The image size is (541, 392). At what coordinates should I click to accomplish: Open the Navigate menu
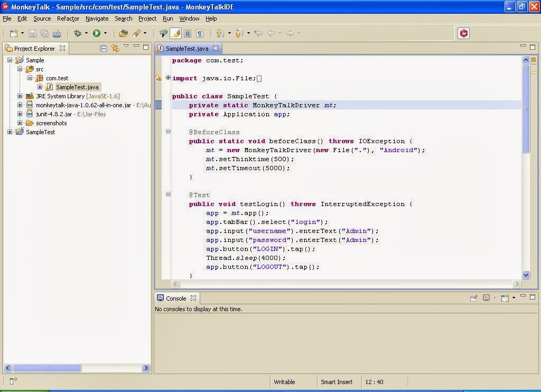point(97,18)
